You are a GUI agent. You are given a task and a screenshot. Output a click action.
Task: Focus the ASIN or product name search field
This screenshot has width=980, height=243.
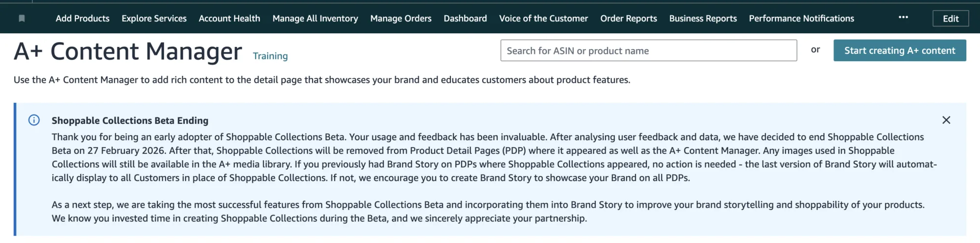[648, 50]
